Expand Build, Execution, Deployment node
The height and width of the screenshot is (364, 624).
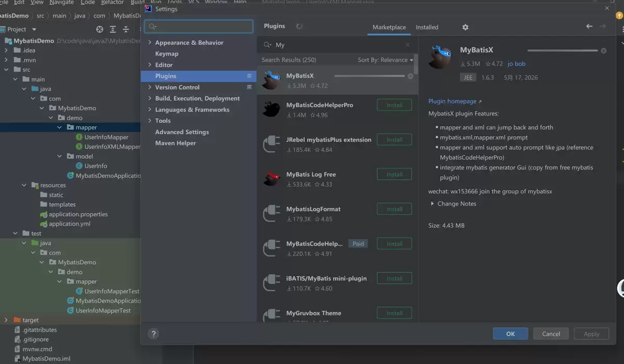tap(150, 98)
